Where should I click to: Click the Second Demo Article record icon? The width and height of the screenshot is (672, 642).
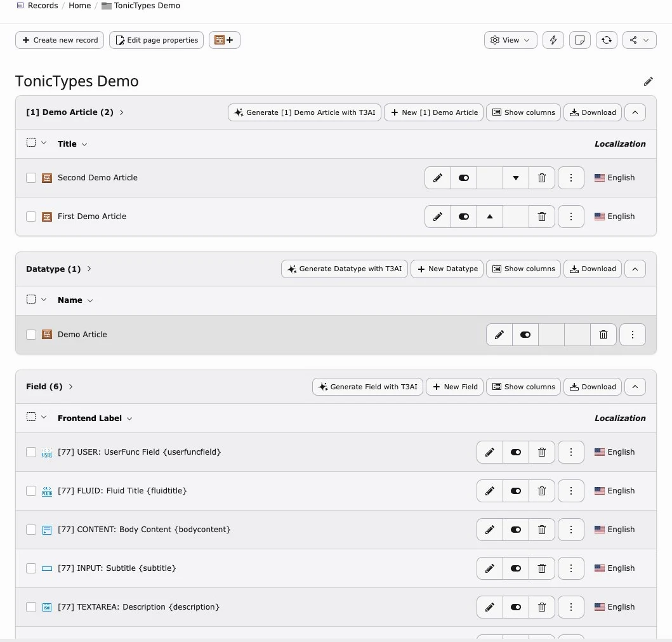coord(47,178)
